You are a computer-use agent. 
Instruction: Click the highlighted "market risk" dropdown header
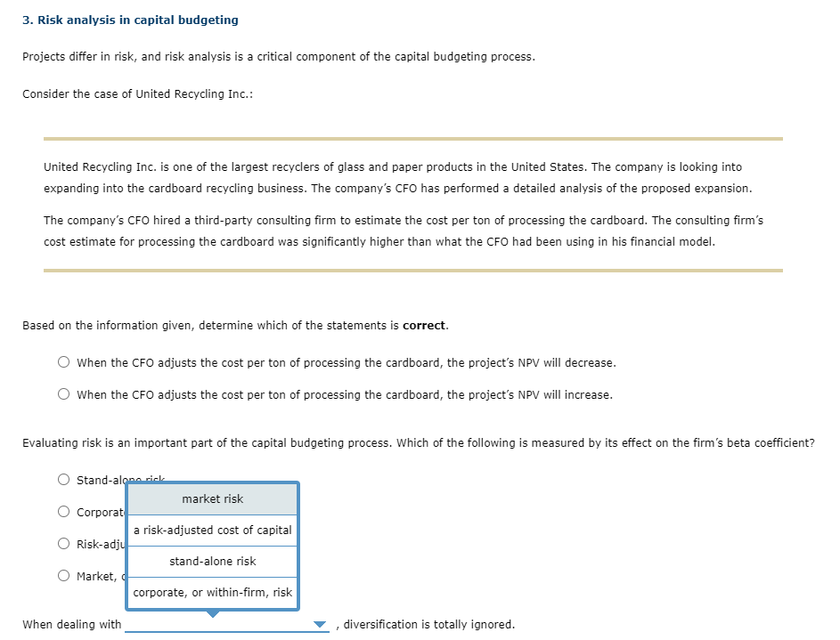point(212,498)
